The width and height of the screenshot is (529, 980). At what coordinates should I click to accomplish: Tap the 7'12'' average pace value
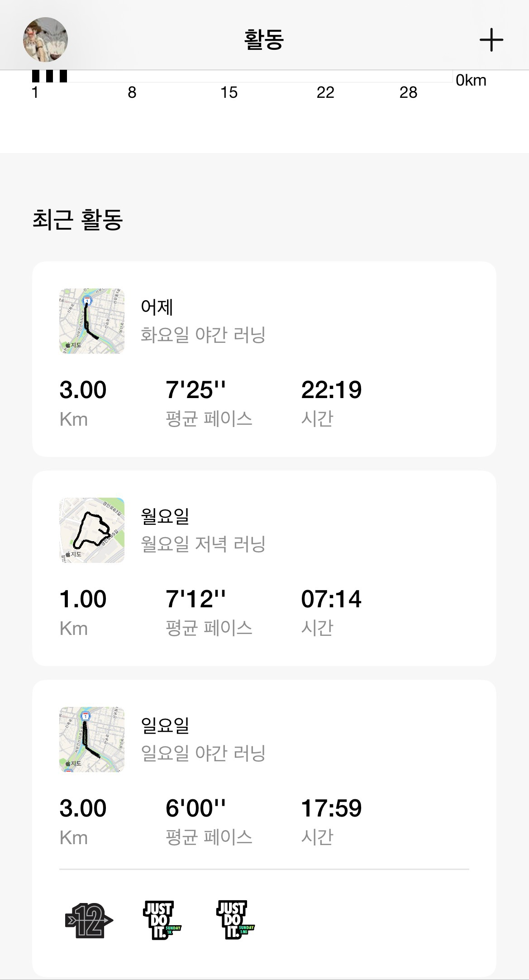pyautogui.click(x=195, y=599)
